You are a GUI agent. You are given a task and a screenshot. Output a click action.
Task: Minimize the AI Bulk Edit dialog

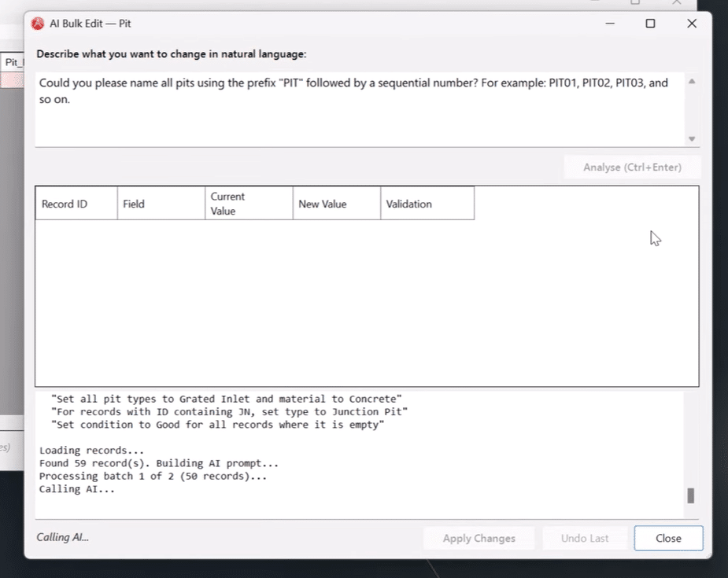click(610, 24)
